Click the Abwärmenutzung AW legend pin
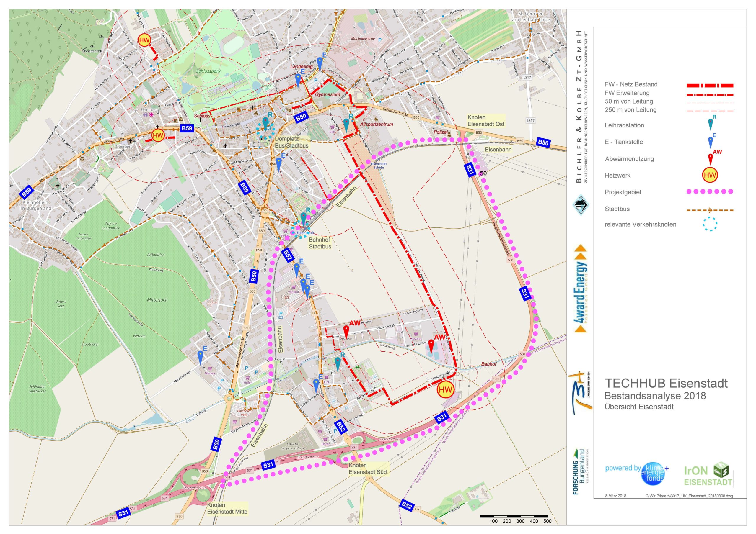Image resolution: width=756 pixels, height=534 pixels. point(711,158)
